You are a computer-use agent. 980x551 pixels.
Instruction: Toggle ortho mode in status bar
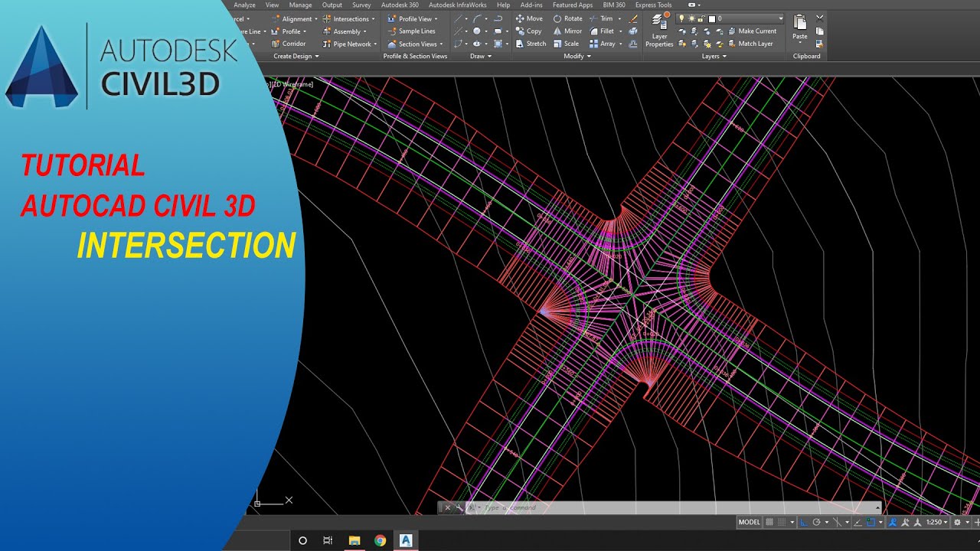(x=804, y=522)
